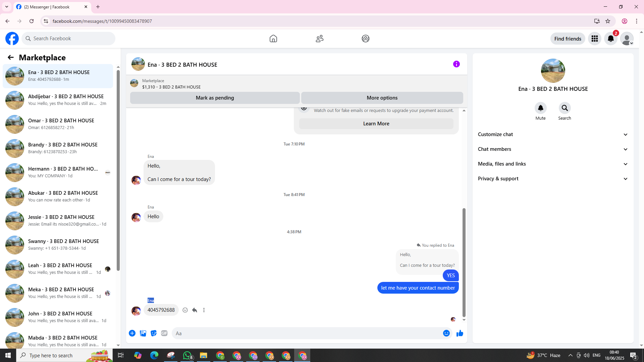This screenshot has width=644, height=362.
Task: Open Ena's 3 BED 2 BATH HOUSE chat
Action: 58,76
